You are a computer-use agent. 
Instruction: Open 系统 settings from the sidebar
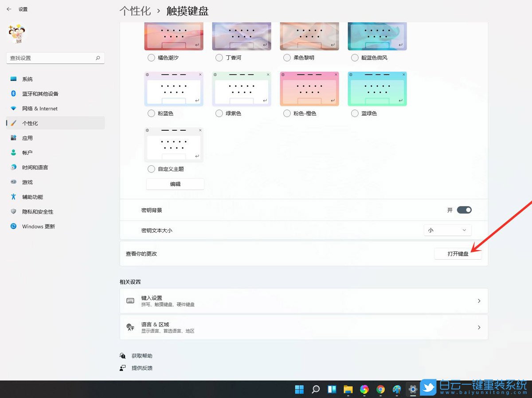27,79
